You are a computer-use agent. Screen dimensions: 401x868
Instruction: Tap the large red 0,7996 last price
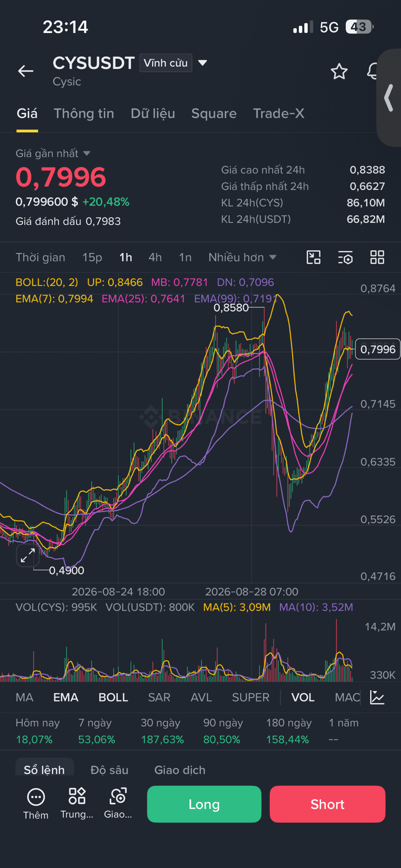61,177
